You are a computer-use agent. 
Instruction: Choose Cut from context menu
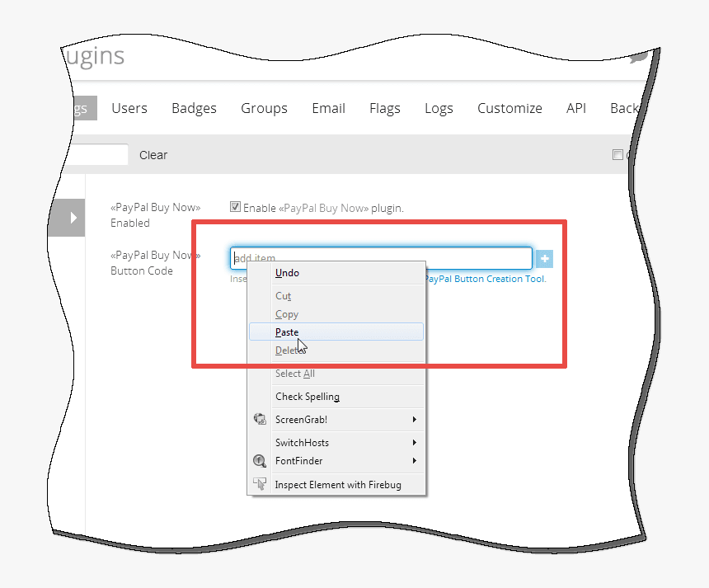(336, 296)
